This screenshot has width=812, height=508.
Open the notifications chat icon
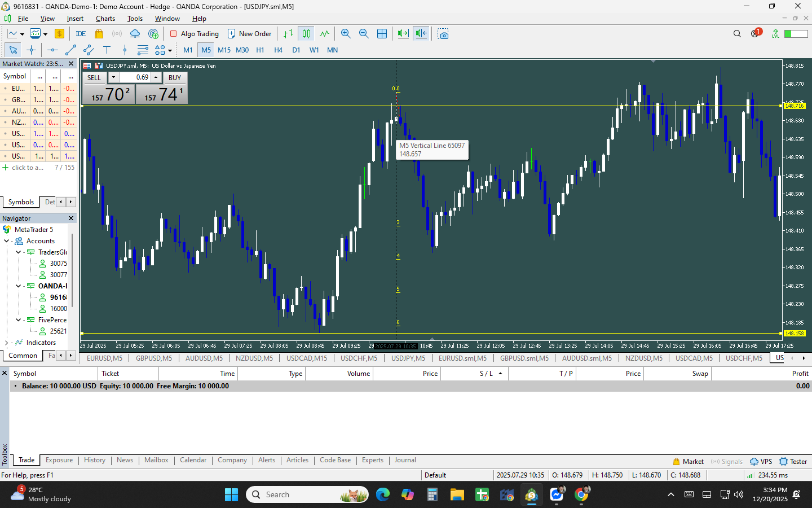tap(756, 33)
